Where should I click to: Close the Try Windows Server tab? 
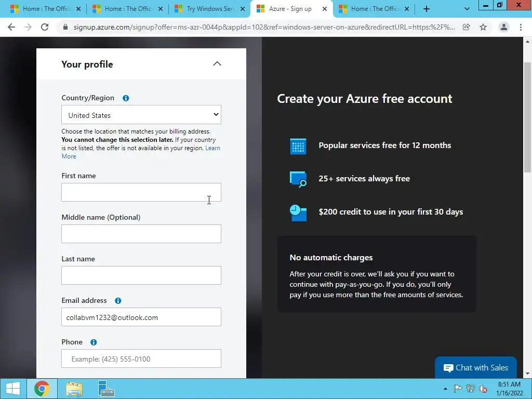(x=243, y=9)
